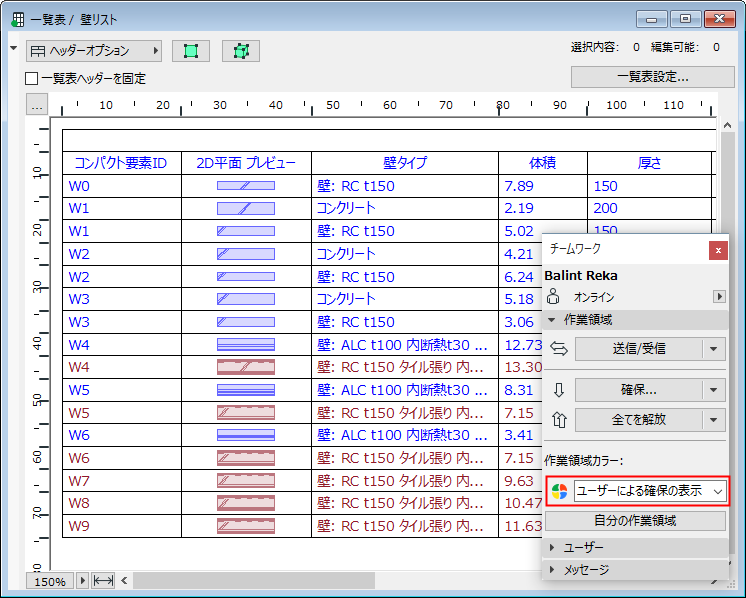Click the select-in-3D green cube icon
The image size is (746, 598).
click(241, 51)
